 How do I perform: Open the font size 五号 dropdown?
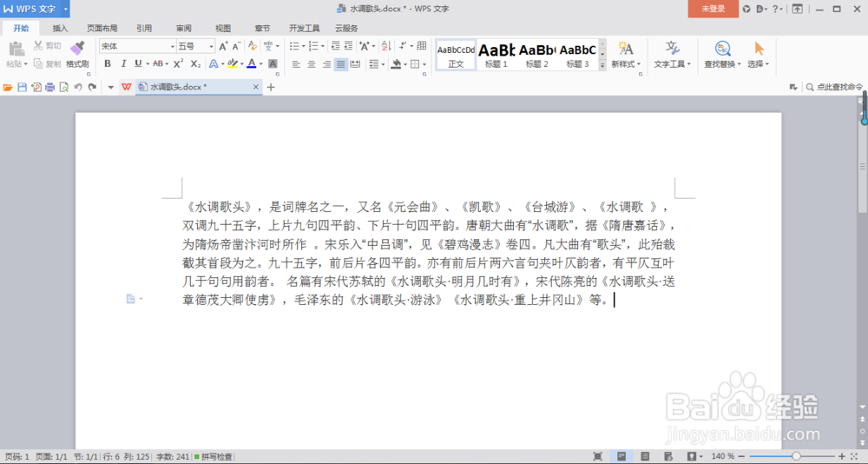211,47
